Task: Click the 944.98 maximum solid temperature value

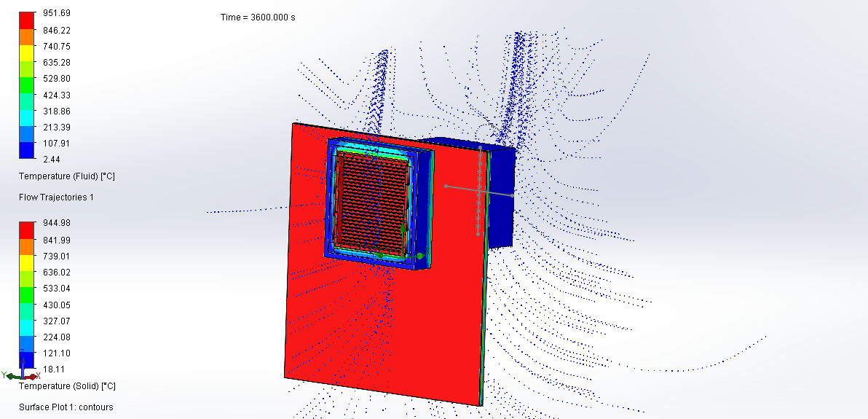Action: point(57,224)
